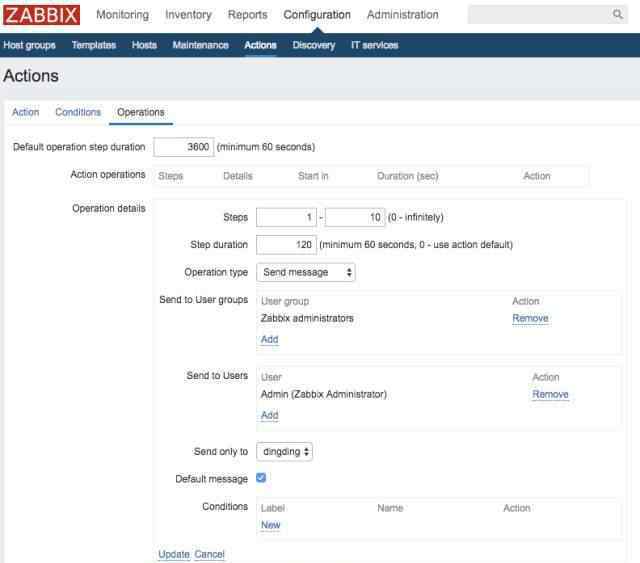The width and height of the screenshot is (640, 563).
Task: Focus the Steps from field
Action: [x=286, y=217]
